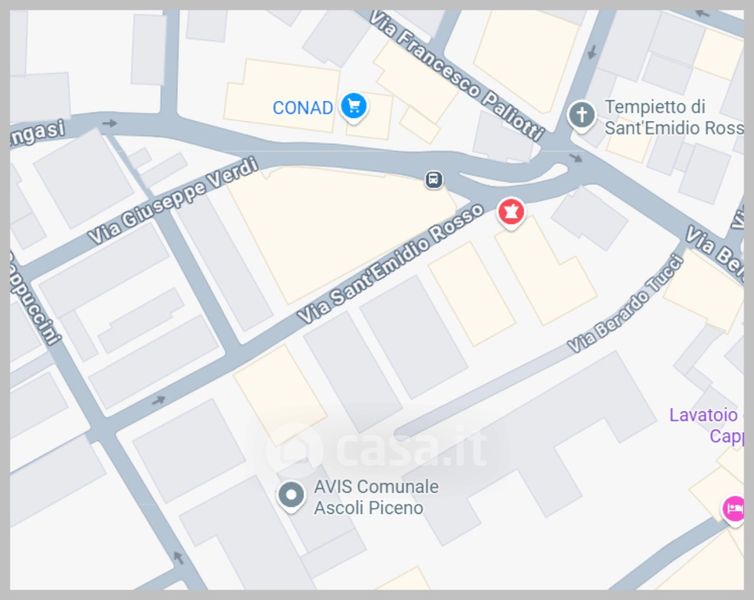This screenshot has width=754, height=600.
Task: Select the pink hotel bed marker
Action: pos(734,509)
